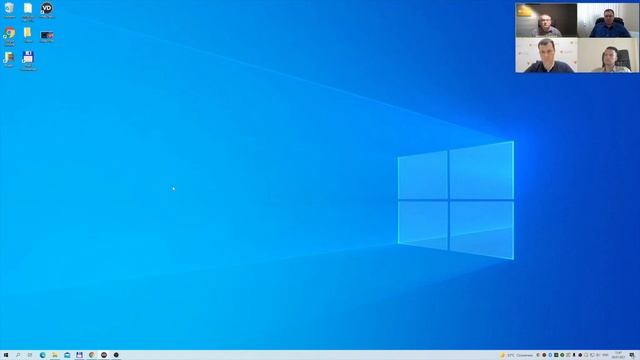Launch Microsoft Edge from the taskbar
Image resolution: width=640 pixels, height=360 pixels.
(42, 355)
